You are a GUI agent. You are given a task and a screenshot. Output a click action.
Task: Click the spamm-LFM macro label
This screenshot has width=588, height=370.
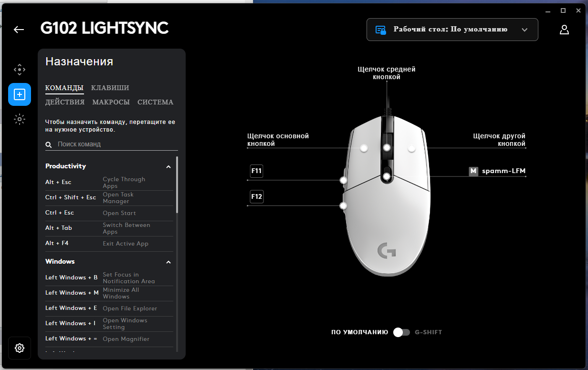[x=504, y=171]
